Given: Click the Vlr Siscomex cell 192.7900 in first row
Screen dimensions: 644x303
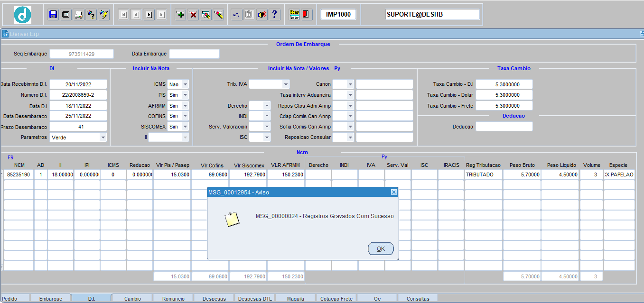Looking at the screenshot, I should pyautogui.click(x=248, y=174).
